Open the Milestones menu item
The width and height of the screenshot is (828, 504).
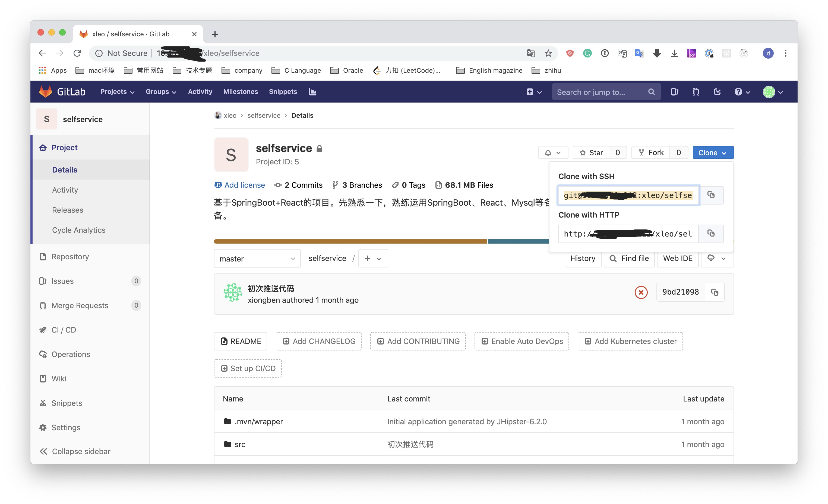[241, 92]
